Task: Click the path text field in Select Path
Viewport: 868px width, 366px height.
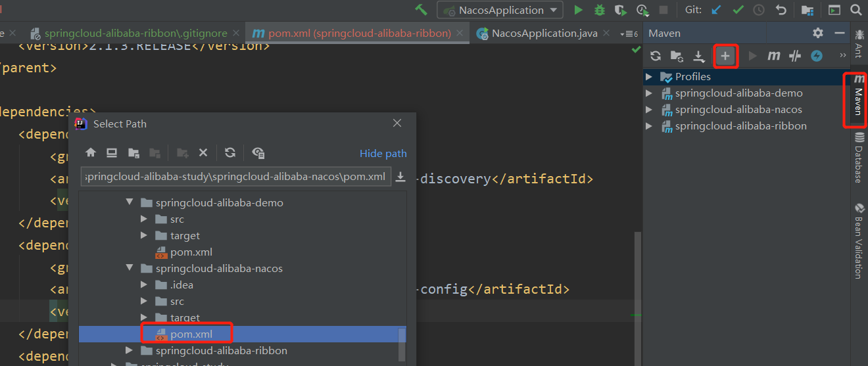Action: click(236, 177)
